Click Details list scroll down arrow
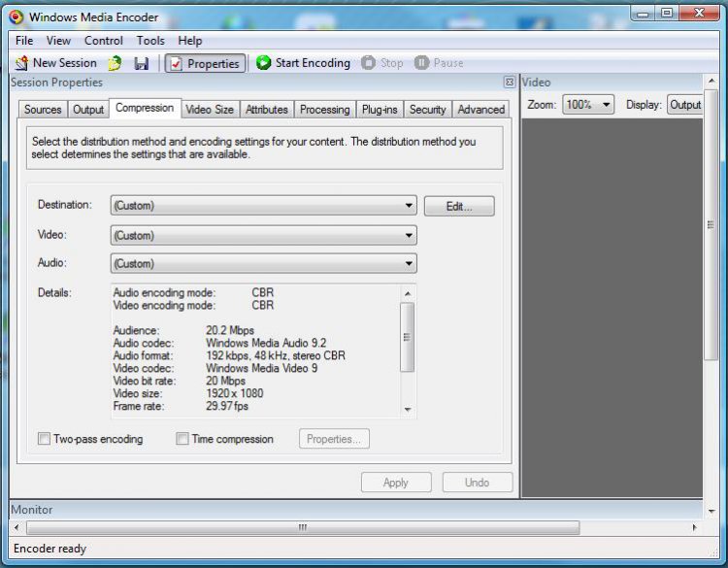This screenshot has height=568, width=728. (x=407, y=409)
